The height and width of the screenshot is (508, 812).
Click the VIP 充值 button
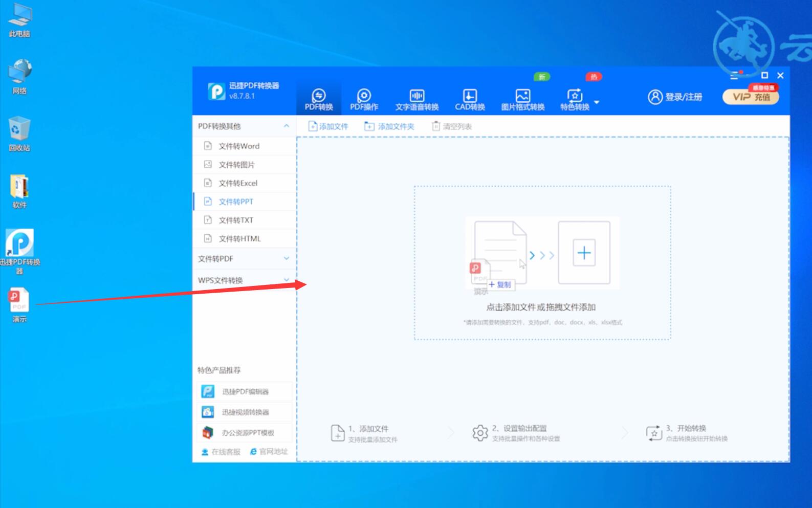(751, 97)
